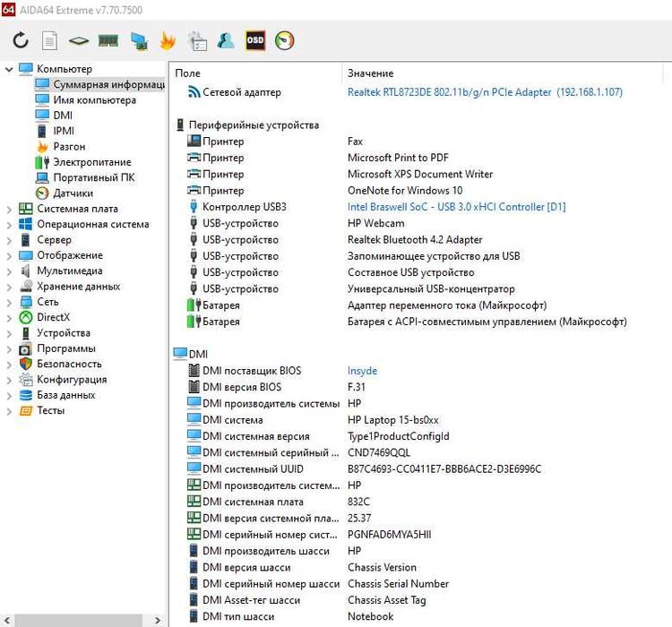Click the network computers toolbar icon
This screenshot has width=672, height=627.
(x=139, y=41)
